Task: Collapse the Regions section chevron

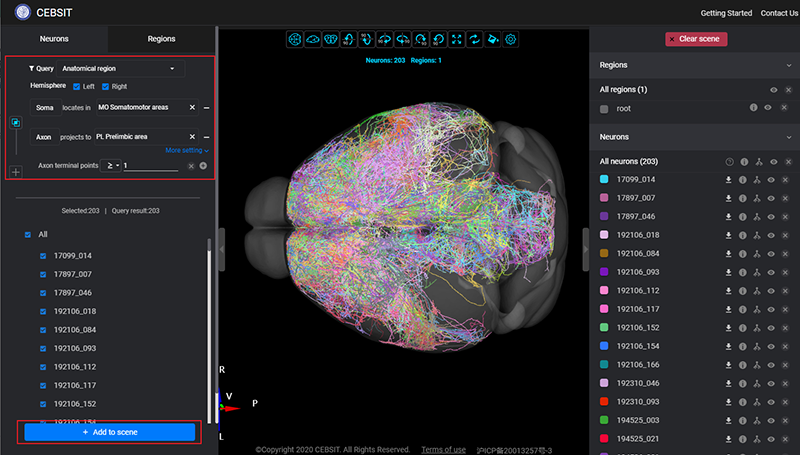Action: click(788, 65)
